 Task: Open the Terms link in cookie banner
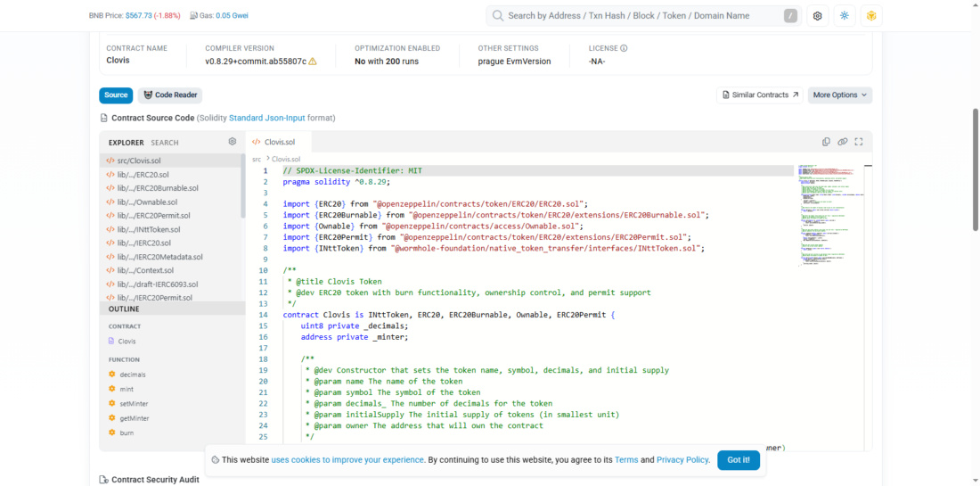(626, 460)
